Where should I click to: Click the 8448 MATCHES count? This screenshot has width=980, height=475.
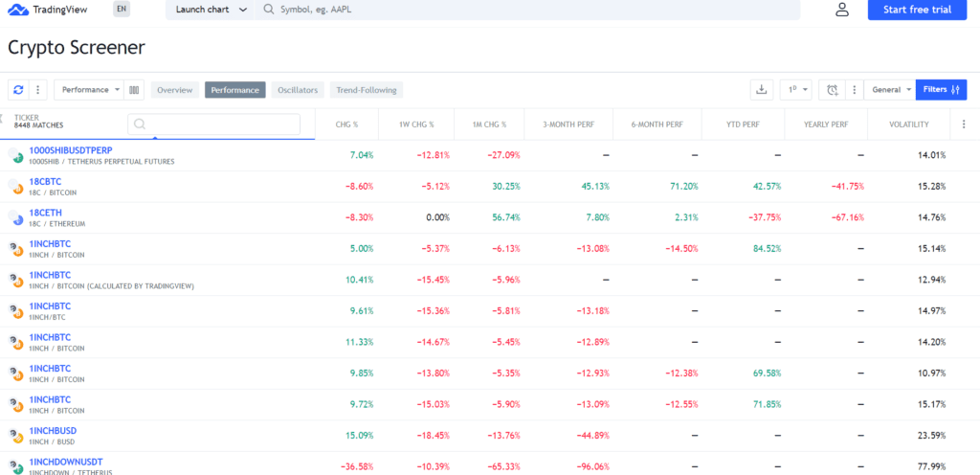[38, 125]
